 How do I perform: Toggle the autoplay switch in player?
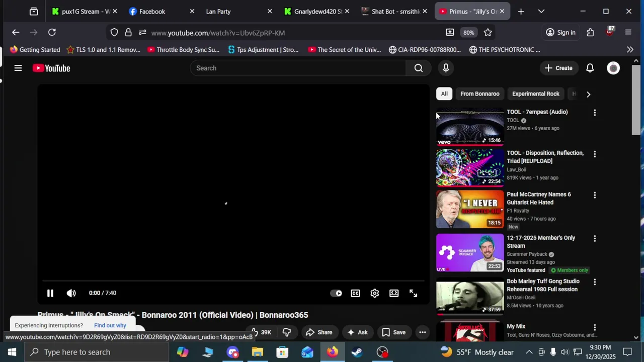coord(336,293)
